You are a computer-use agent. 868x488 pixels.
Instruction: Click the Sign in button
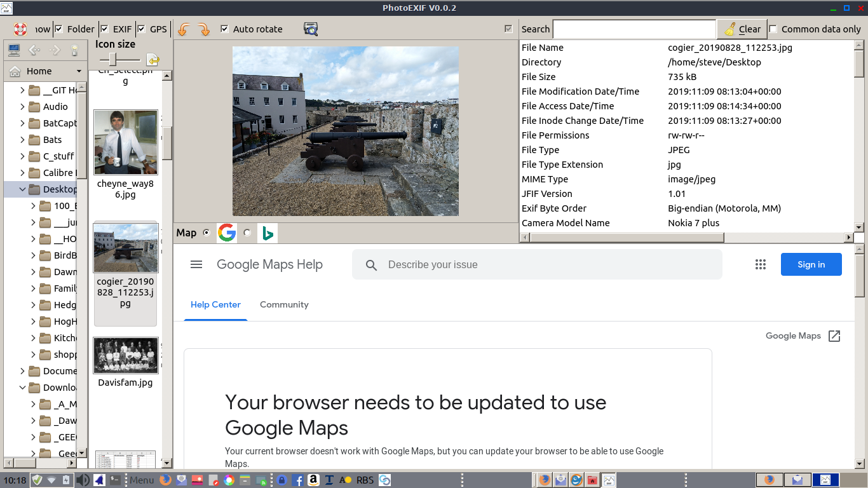click(811, 265)
